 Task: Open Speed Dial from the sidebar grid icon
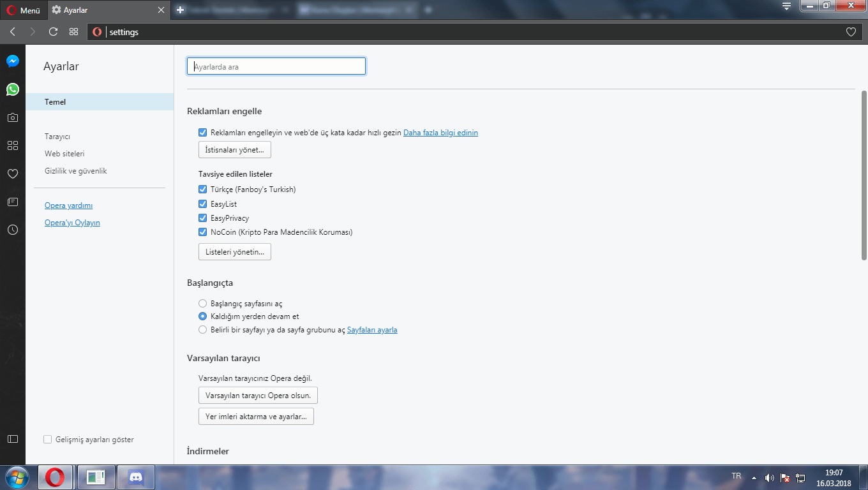pyautogui.click(x=13, y=145)
